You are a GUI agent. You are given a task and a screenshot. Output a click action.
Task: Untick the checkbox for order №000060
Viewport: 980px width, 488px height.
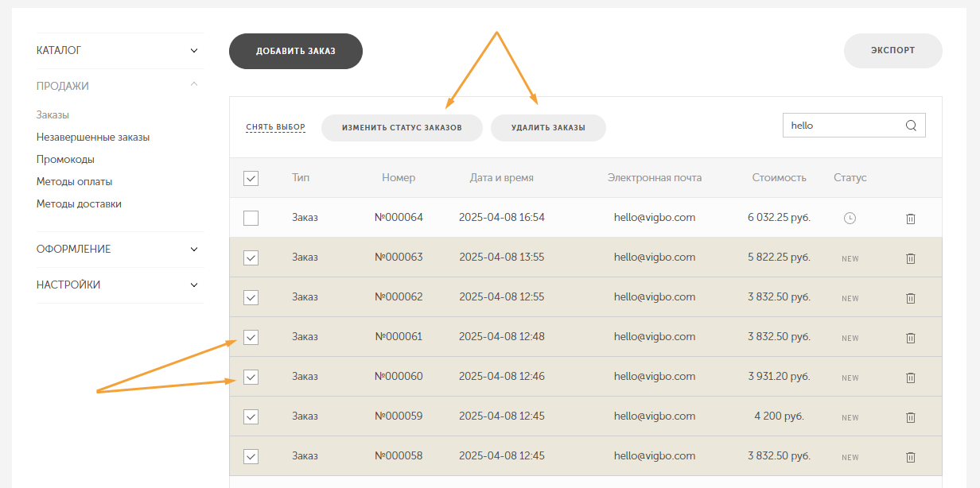click(251, 377)
